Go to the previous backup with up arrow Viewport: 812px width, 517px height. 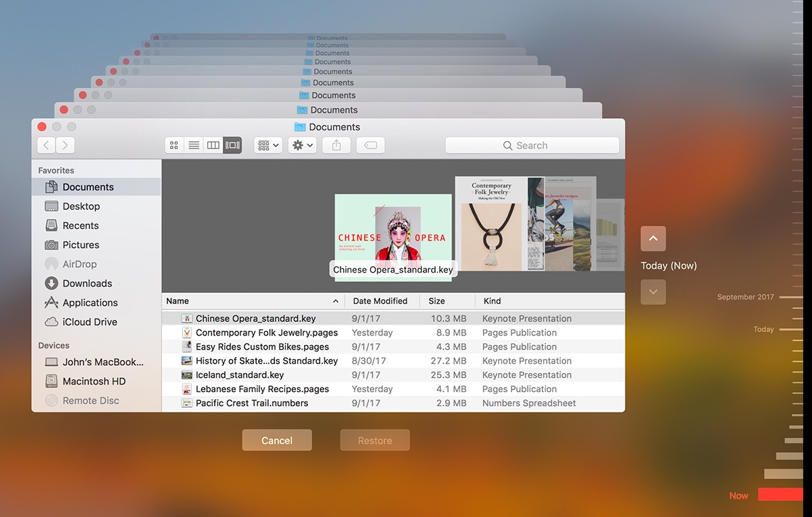653,239
